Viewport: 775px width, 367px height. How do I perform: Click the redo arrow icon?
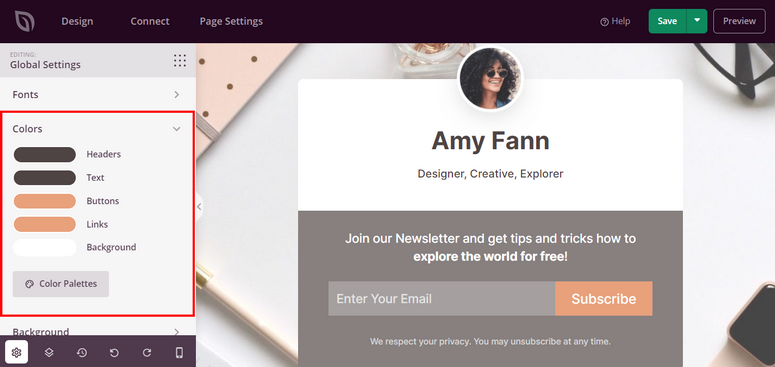tap(147, 352)
